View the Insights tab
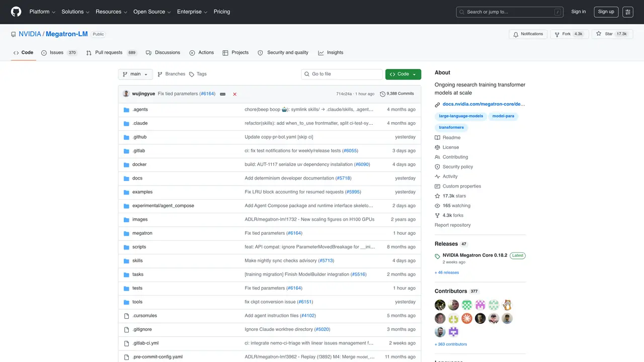 pos(331,53)
